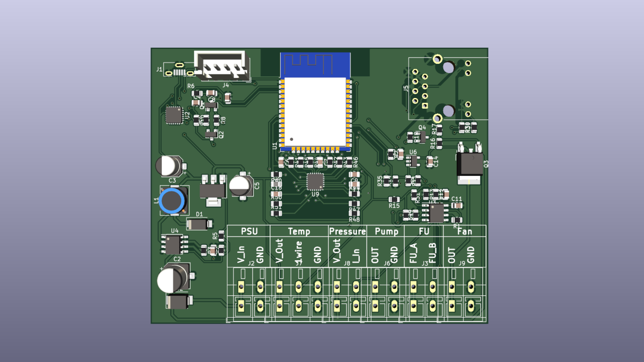Click the ESP32 module's white shield
This screenshot has height=362, width=644.
coord(315,112)
